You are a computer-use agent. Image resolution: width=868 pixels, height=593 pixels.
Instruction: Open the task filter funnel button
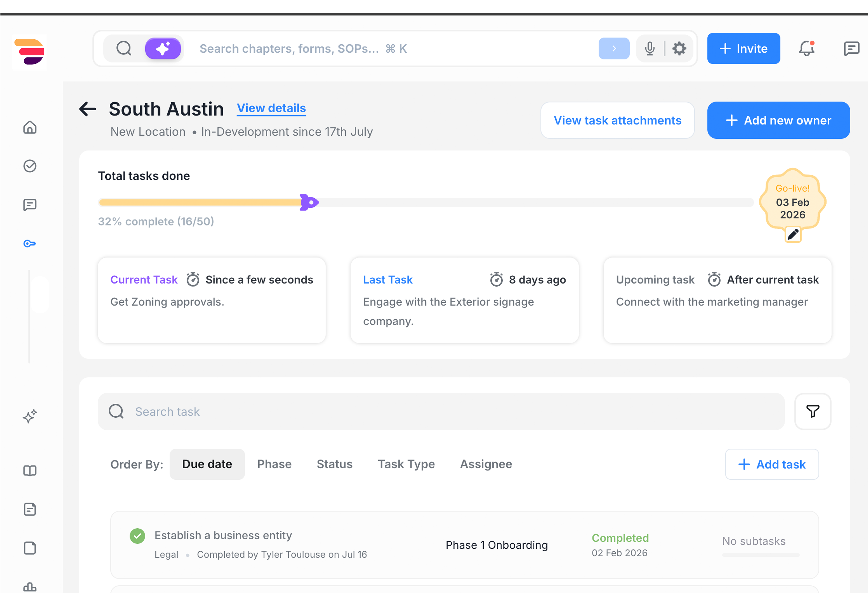pyautogui.click(x=812, y=411)
